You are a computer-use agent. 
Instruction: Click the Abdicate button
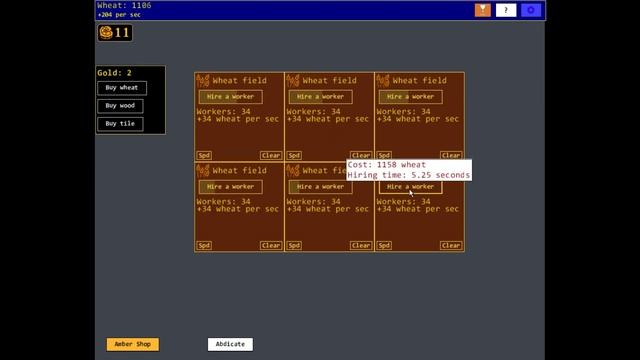click(x=230, y=344)
